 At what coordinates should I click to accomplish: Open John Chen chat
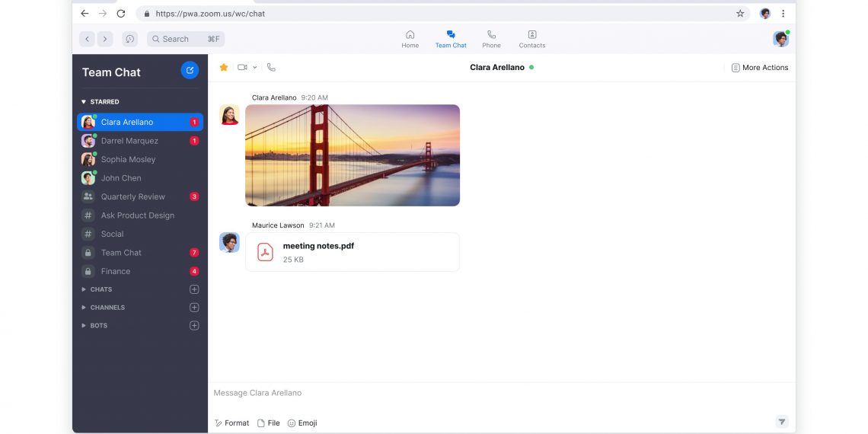click(x=140, y=178)
